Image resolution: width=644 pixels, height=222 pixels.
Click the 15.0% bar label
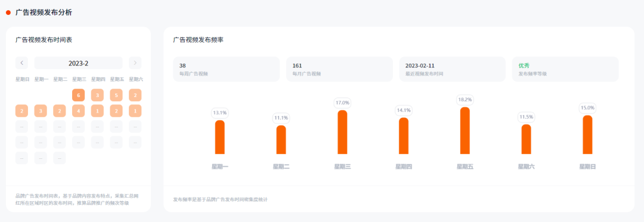tap(587, 108)
